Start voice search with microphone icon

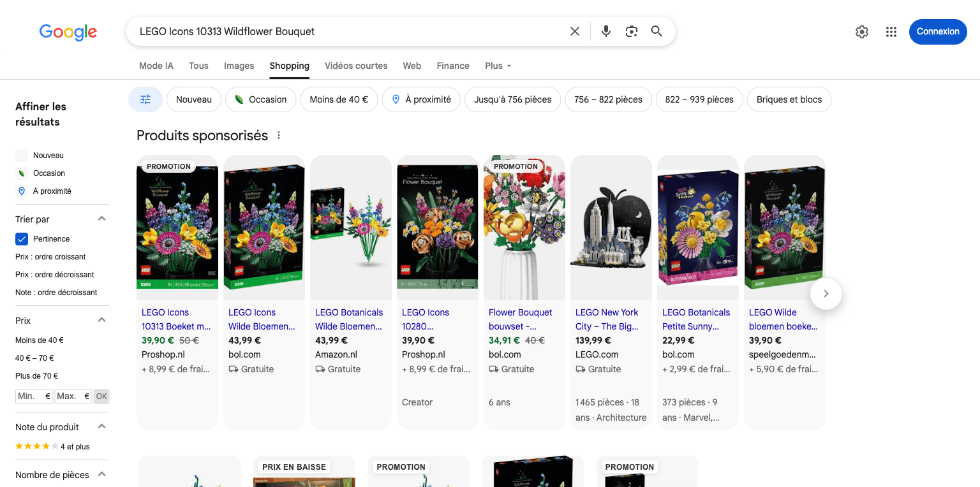[x=606, y=31]
